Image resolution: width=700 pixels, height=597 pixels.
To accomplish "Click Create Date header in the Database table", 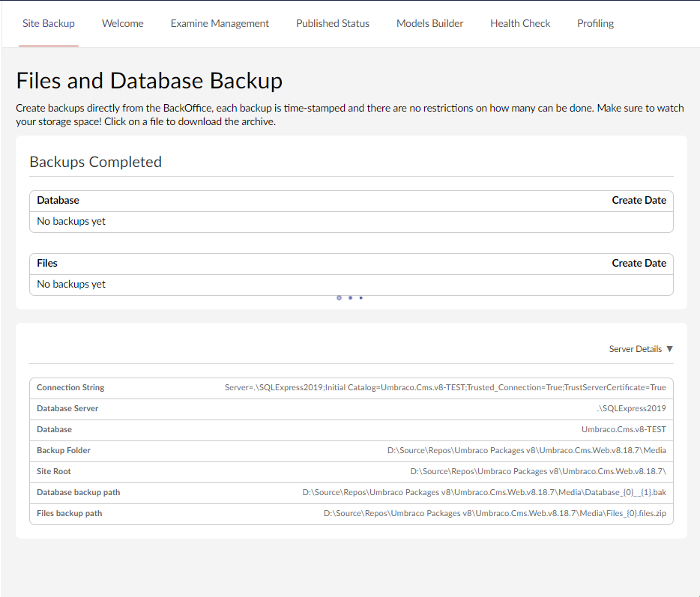I will pyautogui.click(x=639, y=201).
